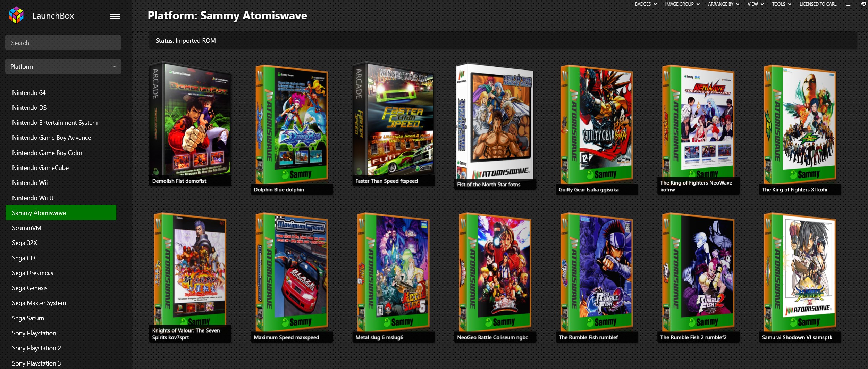The image size is (868, 369).
Task: Select Sega Dreamcast in platform list
Action: point(34,273)
